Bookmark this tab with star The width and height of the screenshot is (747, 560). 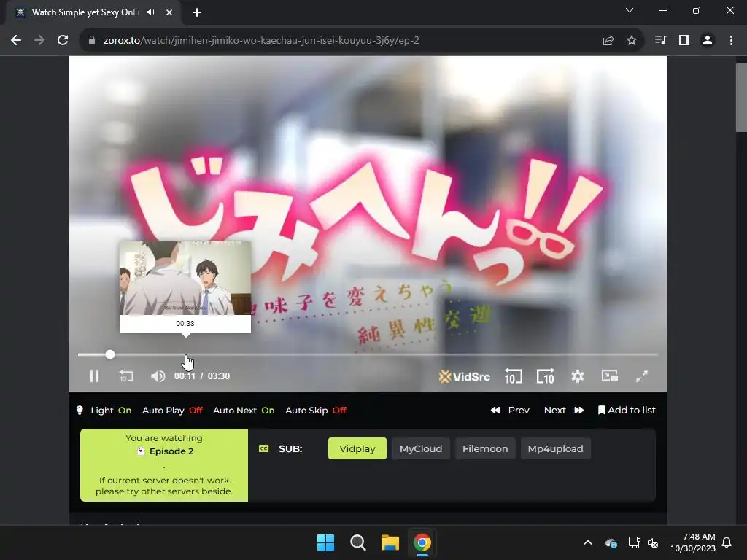click(632, 41)
